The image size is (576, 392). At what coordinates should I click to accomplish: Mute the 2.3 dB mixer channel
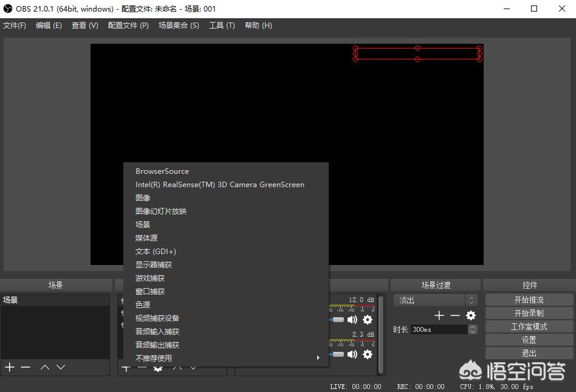352,354
